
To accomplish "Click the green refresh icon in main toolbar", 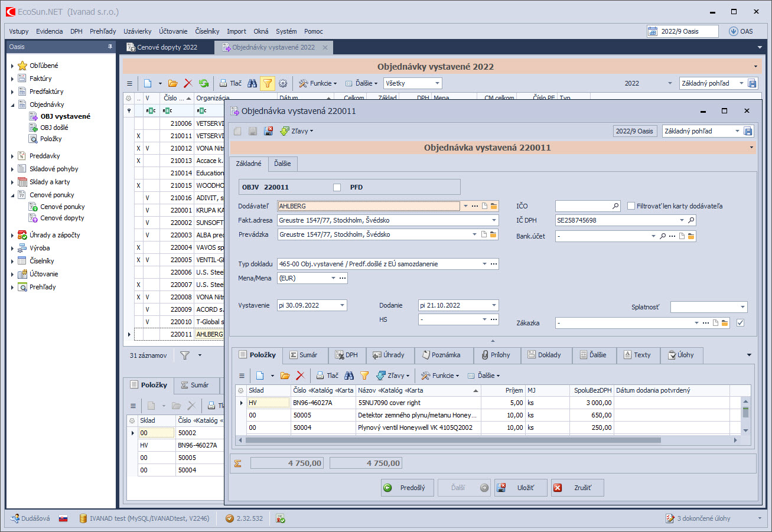I will click(204, 84).
